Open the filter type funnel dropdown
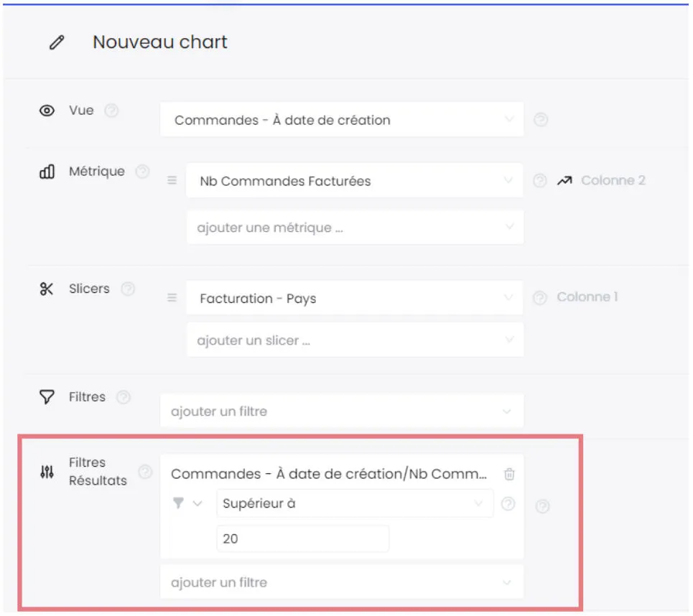Image resolution: width=693 pixels, height=616 pixels. (x=187, y=503)
